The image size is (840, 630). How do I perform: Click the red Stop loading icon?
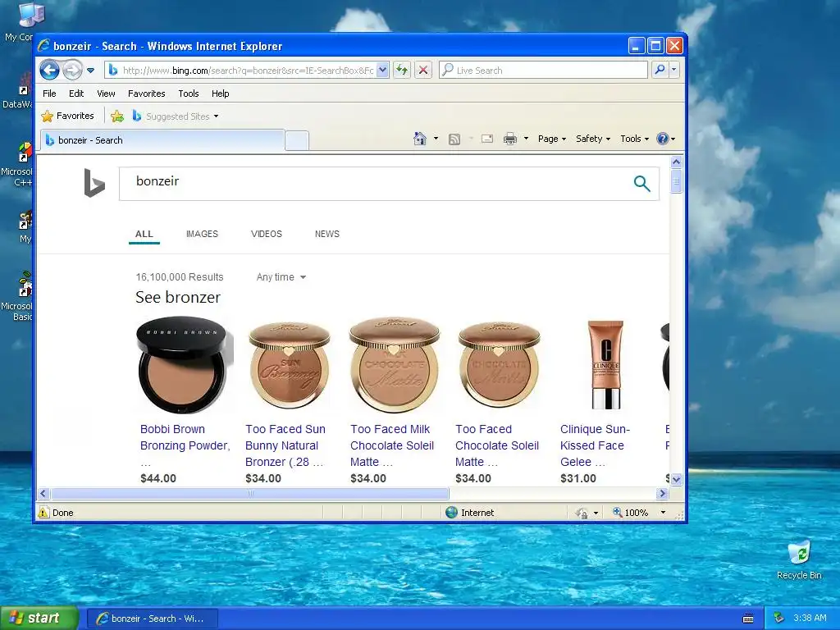click(423, 71)
